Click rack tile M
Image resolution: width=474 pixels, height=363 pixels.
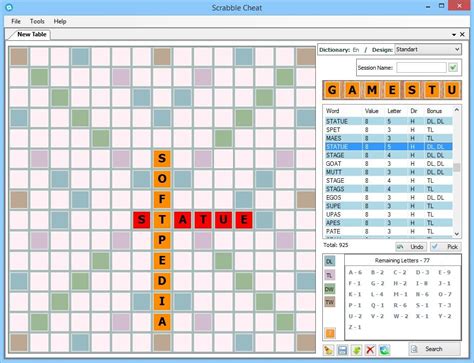point(372,90)
